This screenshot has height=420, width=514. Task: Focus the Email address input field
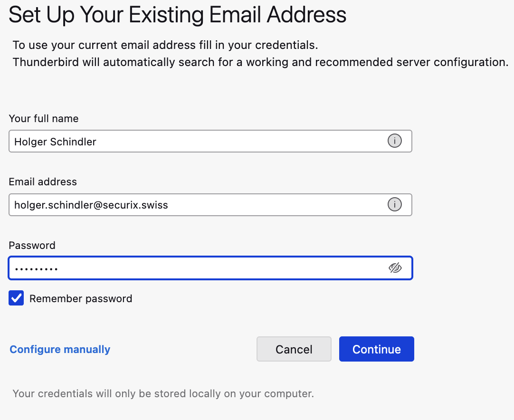click(x=210, y=205)
